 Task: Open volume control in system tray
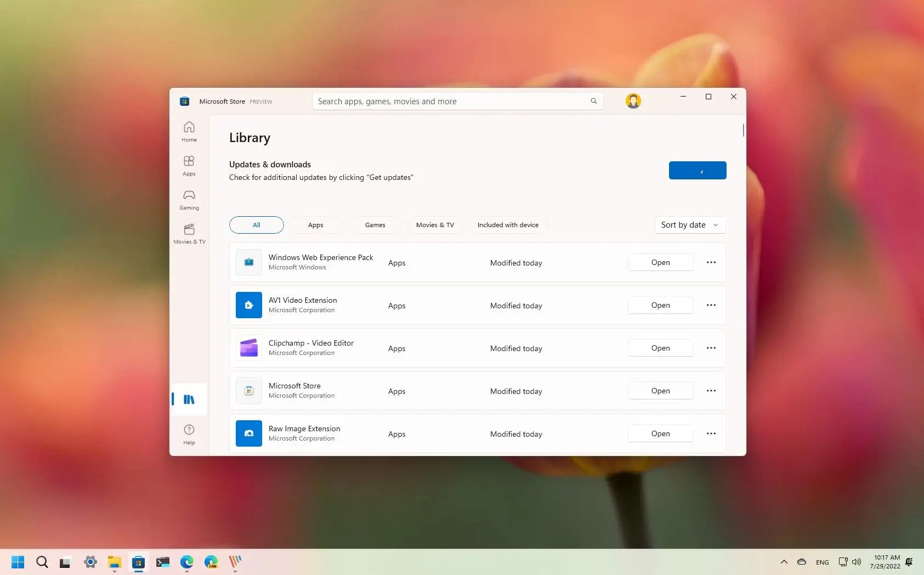[857, 562]
